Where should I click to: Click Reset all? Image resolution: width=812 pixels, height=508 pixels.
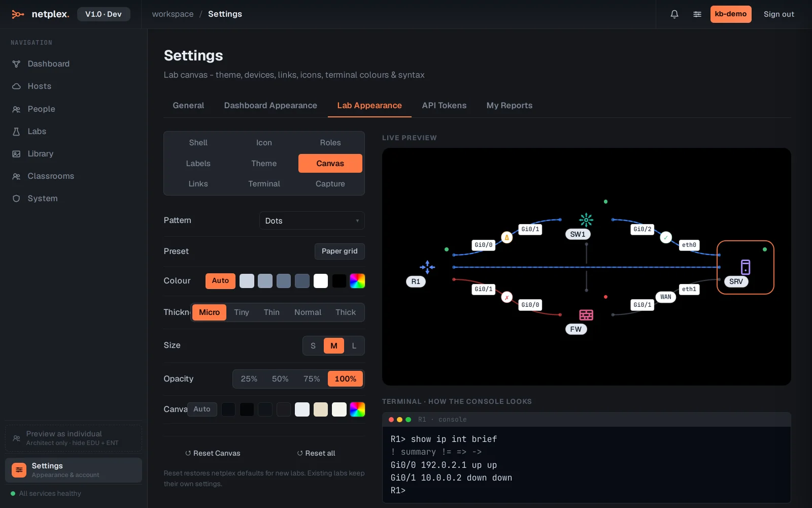point(316,453)
